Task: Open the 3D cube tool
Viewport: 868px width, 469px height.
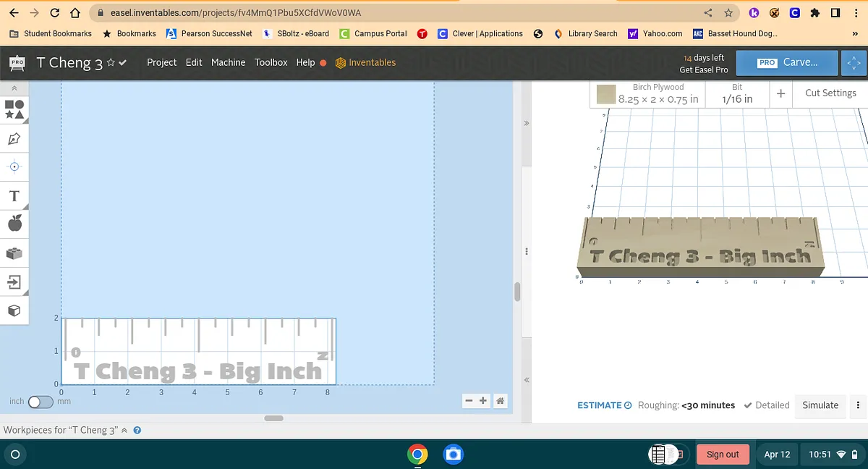Action: [x=14, y=310]
